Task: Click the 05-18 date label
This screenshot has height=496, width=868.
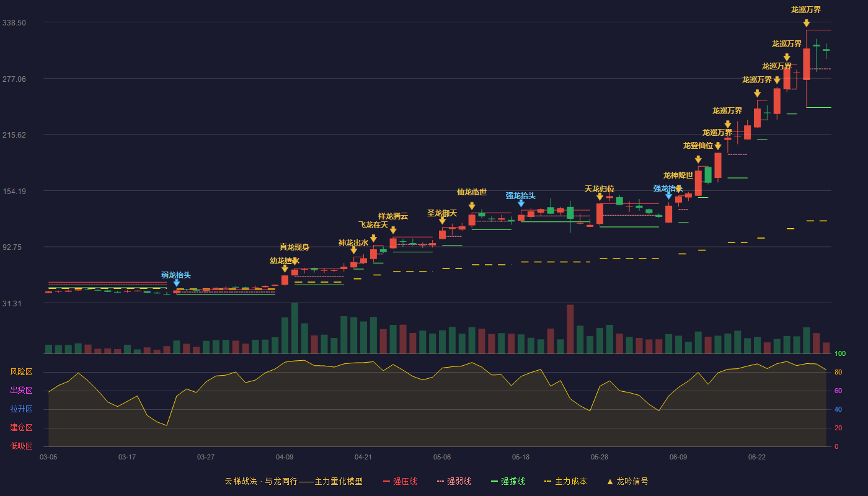Action: pos(521,457)
